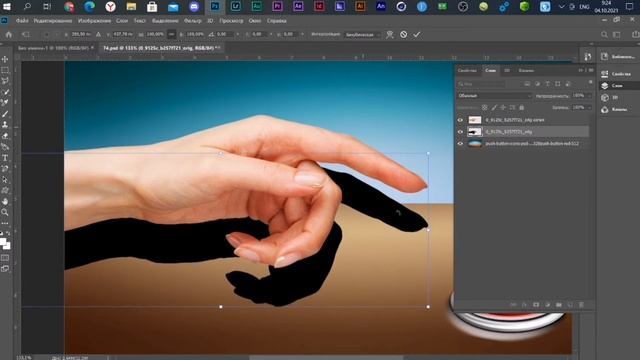Select the Brush tool
This screenshot has width=640, height=360.
[5, 114]
